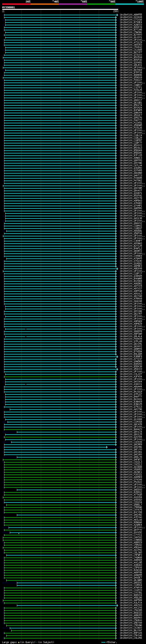Select hit label UniRef100_A8UA44
146x644 pixels.
click(131, 387)
